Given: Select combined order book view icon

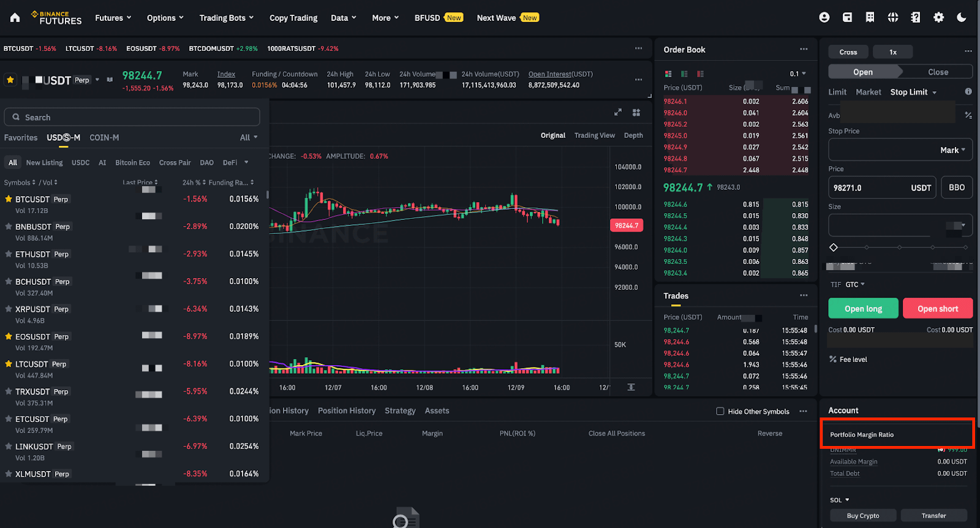Looking at the screenshot, I should click(x=668, y=74).
